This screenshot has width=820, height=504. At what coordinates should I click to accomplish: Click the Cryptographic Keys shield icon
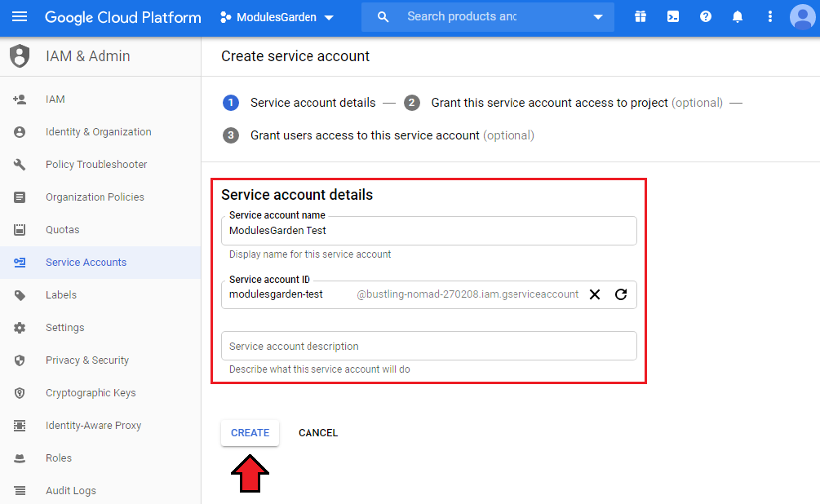click(x=20, y=393)
